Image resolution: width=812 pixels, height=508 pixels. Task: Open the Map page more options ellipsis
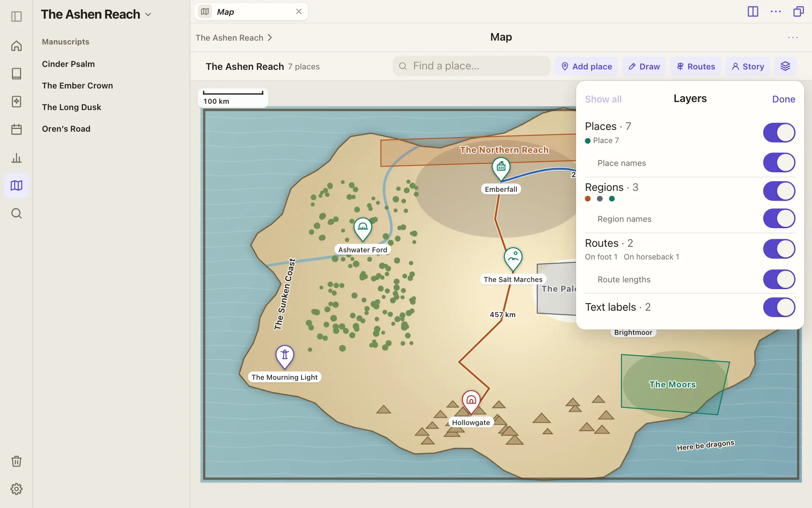[x=793, y=38]
